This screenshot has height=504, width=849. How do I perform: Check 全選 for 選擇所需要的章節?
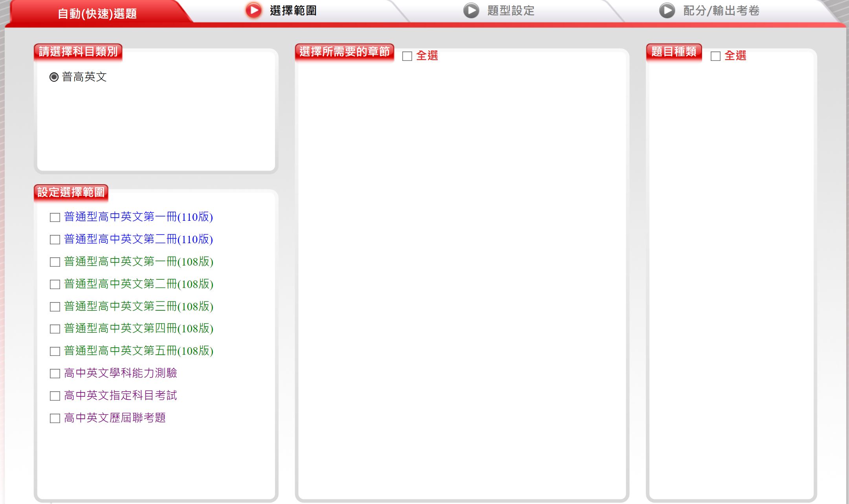pos(407,56)
